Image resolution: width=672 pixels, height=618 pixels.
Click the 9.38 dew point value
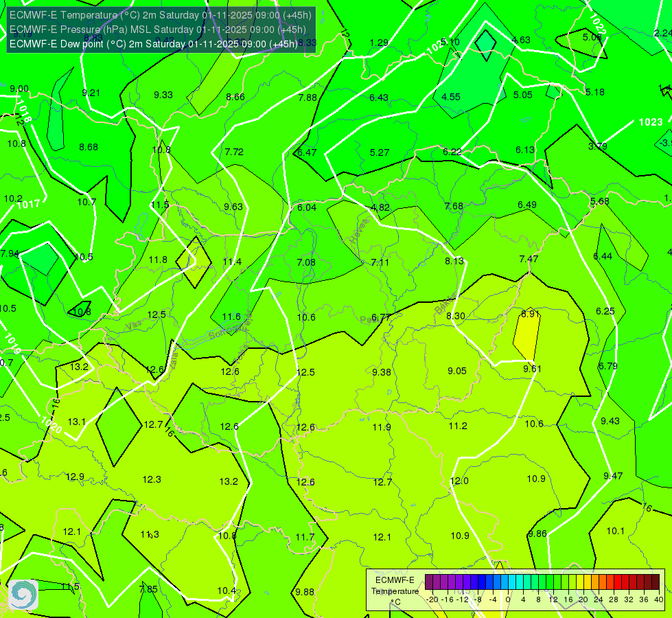[382, 372]
